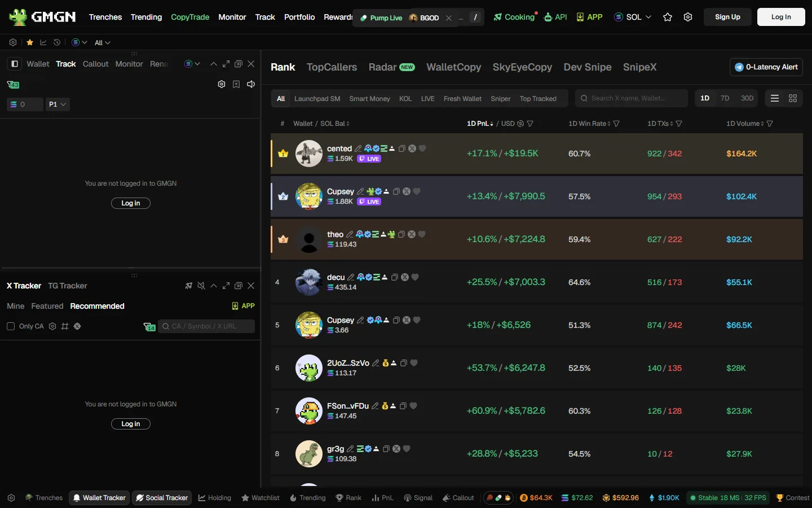The height and width of the screenshot is (508, 812).
Task: Open the filter icon with badge 43
Action: coord(13,85)
